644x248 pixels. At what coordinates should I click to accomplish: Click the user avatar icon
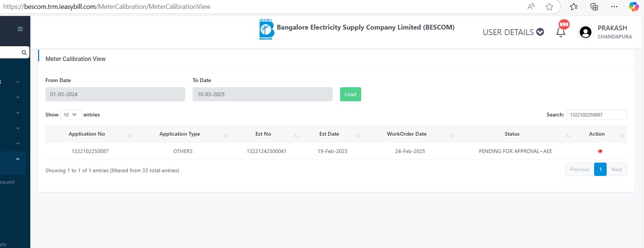click(x=585, y=32)
